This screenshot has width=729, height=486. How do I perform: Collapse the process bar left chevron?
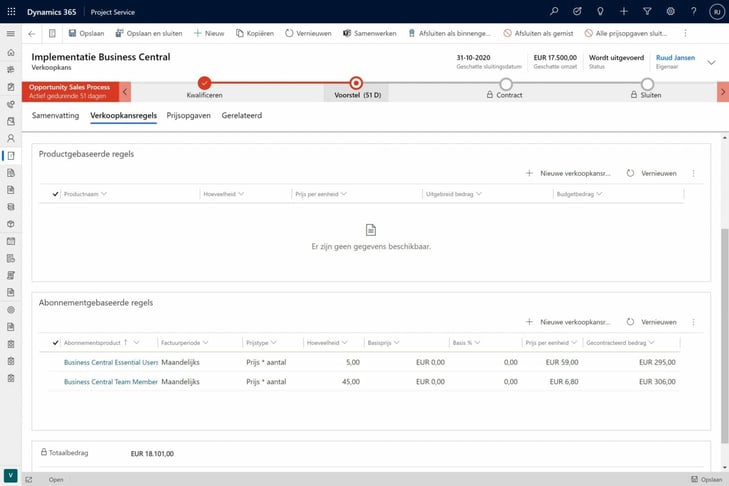tap(125, 92)
